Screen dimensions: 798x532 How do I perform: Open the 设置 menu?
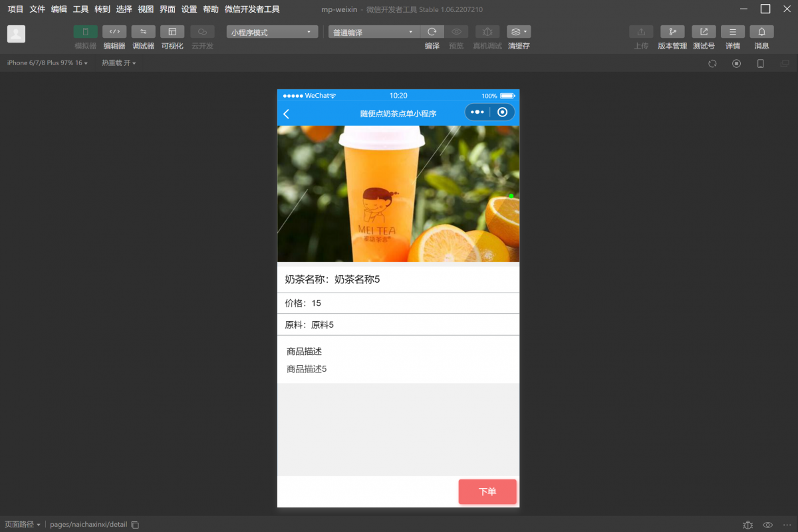click(x=189, y=9)
